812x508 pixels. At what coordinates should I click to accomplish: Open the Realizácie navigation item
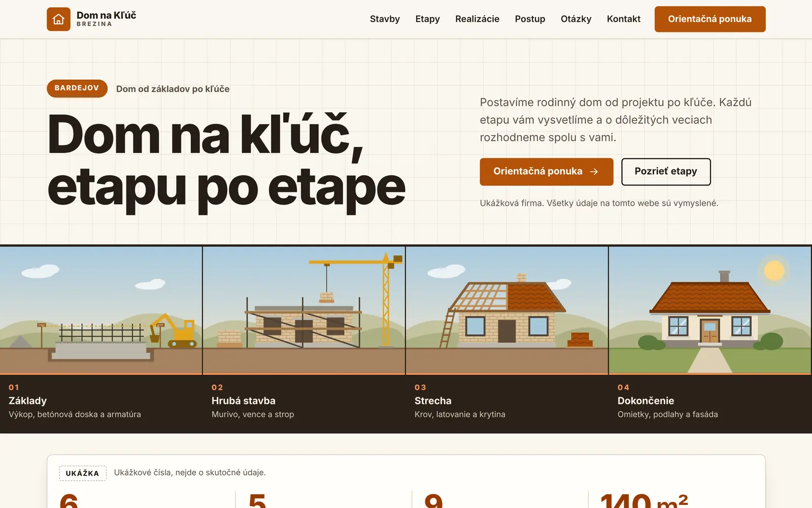click(x=477, y=19)
